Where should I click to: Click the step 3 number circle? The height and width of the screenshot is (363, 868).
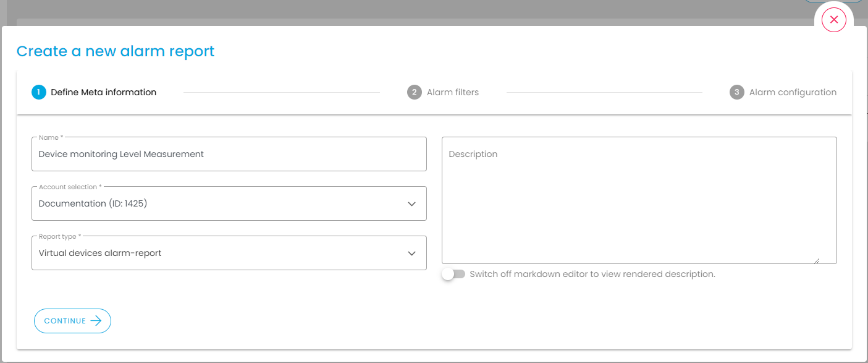pyautogui.click(x=736, y=92)
